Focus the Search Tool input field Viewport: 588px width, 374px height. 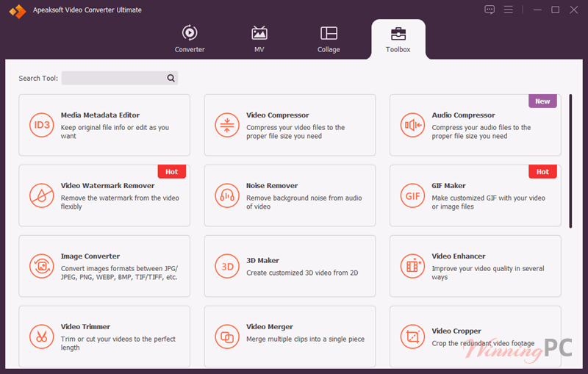tap(120, 78)
